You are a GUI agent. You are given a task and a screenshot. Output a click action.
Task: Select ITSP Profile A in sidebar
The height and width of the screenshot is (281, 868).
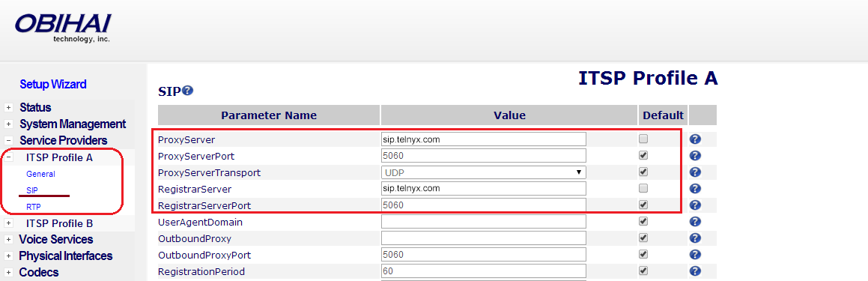(x=59, y=157)
